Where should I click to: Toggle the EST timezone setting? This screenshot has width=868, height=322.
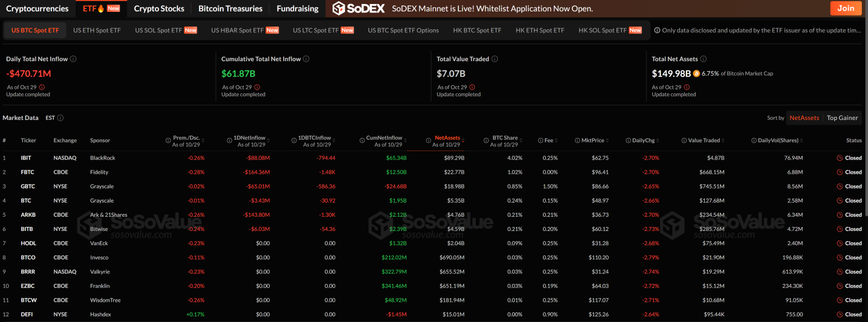tap(50, 118)
